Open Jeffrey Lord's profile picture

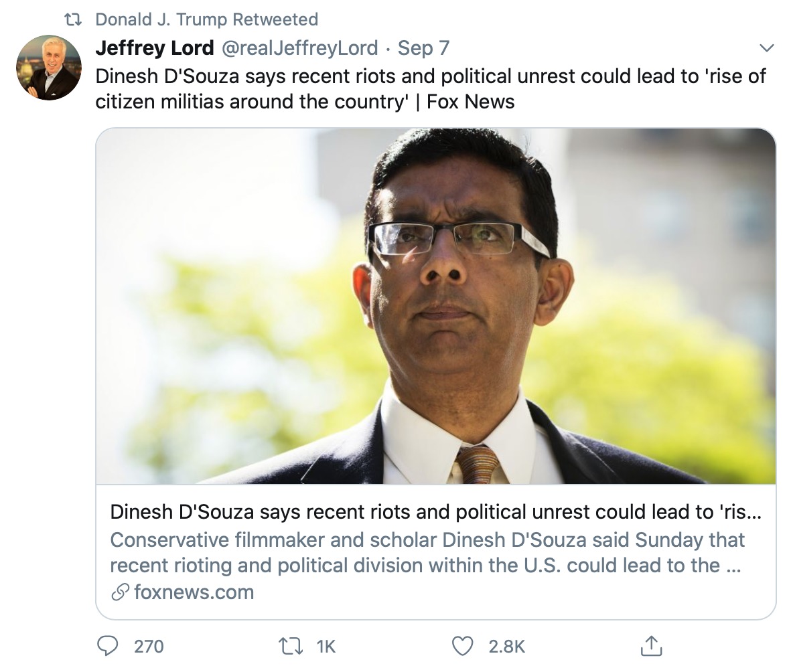point(48,67)
